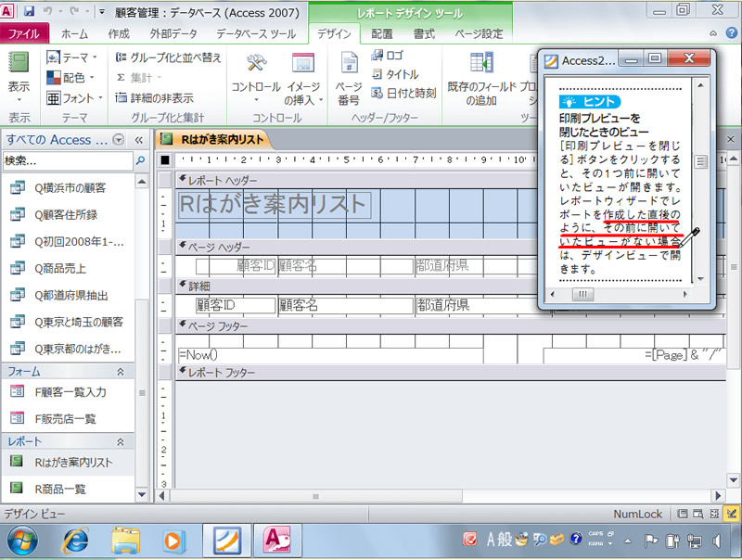Image resolution: width=742 pixels, height=560 pixels.
Task: Switch to print preview via status bar icon
Action: [698, 515]
